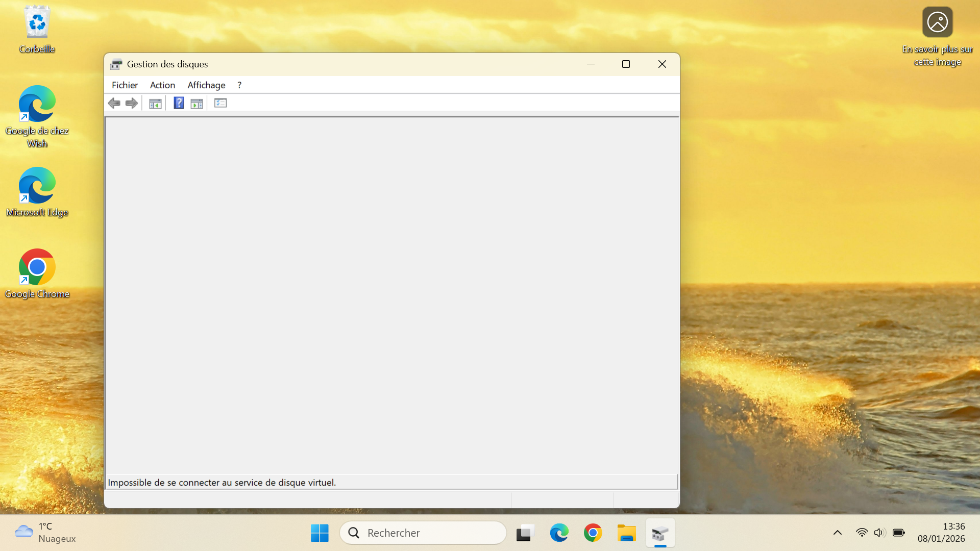Click the virtual disk service status message
The width and height of the screenshot is (980, 551).
pyautogui.click(x=222, y=483)
